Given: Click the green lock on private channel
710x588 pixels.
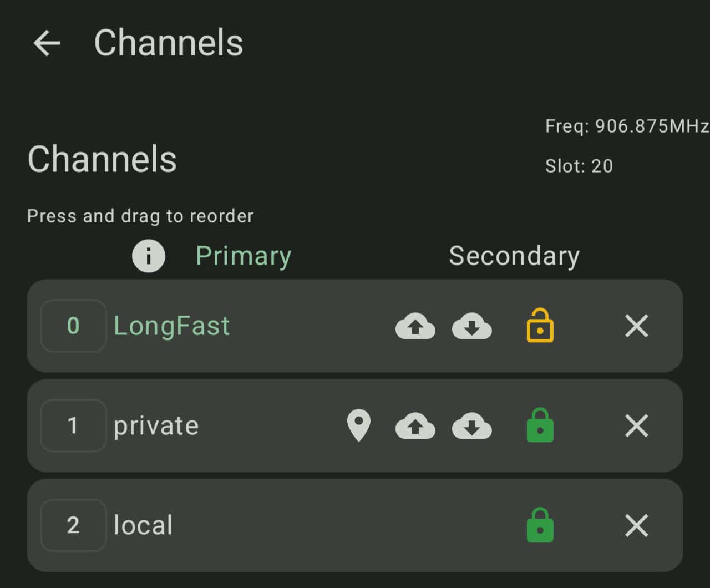Looking at the screenshot, I should [540, 426].
